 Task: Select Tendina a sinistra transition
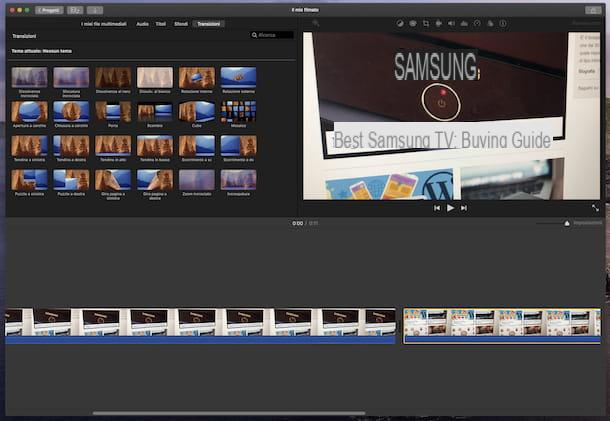click(30, 148)
